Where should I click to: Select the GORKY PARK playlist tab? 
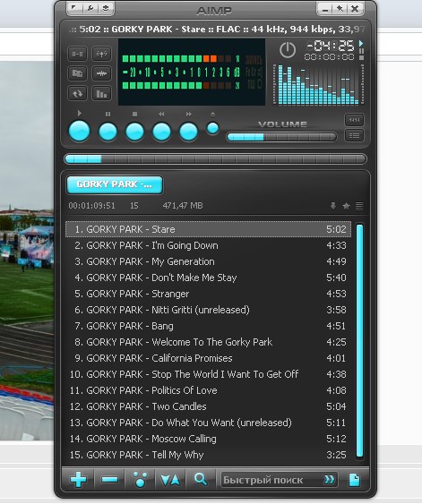click(115, 184)
